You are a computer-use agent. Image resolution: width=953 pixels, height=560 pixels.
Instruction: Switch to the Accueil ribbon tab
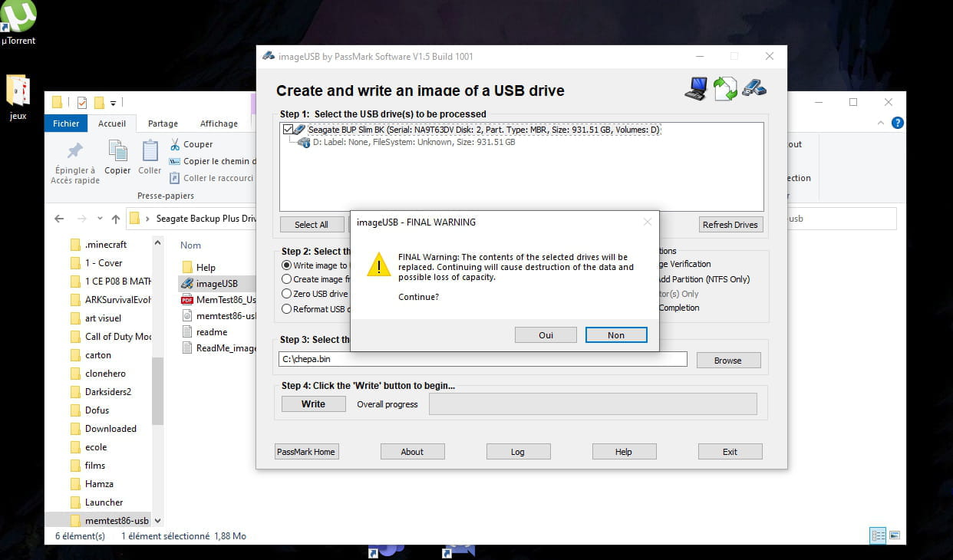[x=112, y=124]
